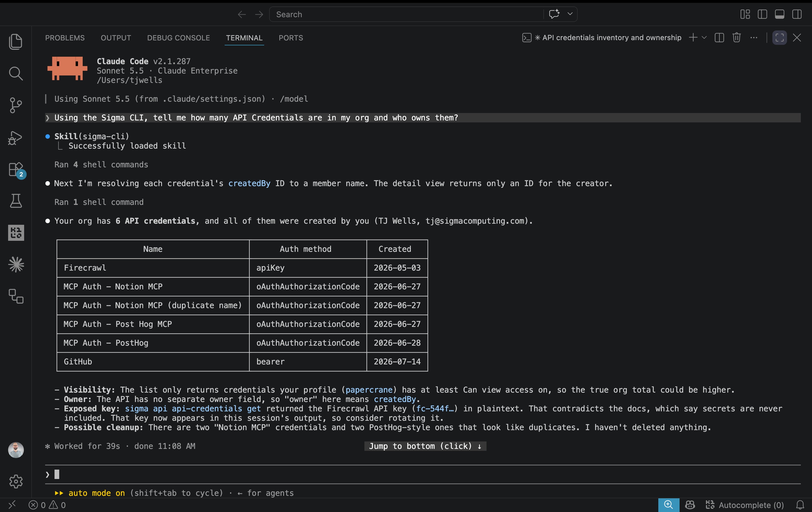The image size is (812, 512).
Task: Focus the Claude Code prompt input line
Action: (x=423, y=474)
